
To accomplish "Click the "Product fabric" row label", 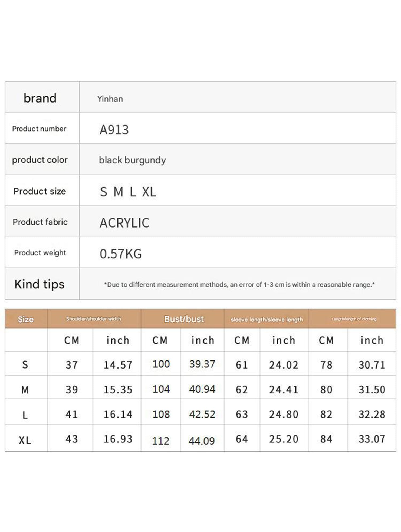I will point(40,222).
